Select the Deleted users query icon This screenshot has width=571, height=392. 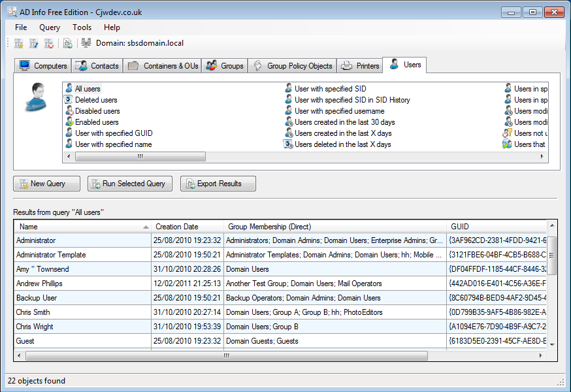[69, 100]
